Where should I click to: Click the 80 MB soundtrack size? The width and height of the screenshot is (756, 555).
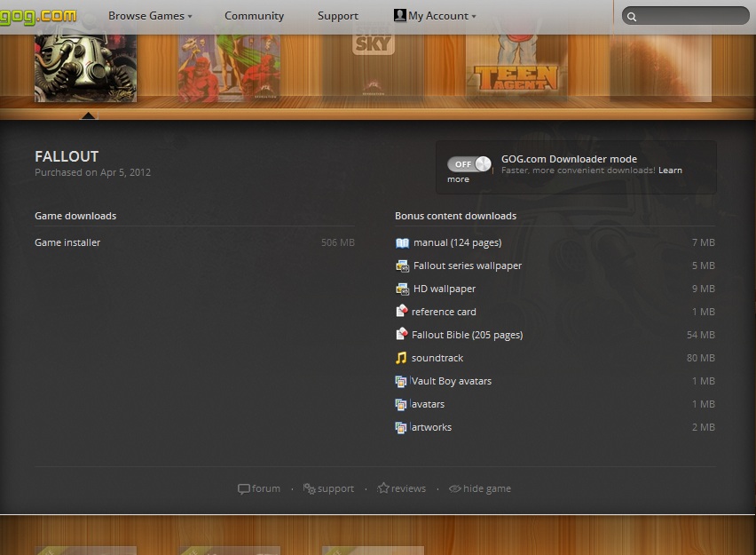click(701, 358)
